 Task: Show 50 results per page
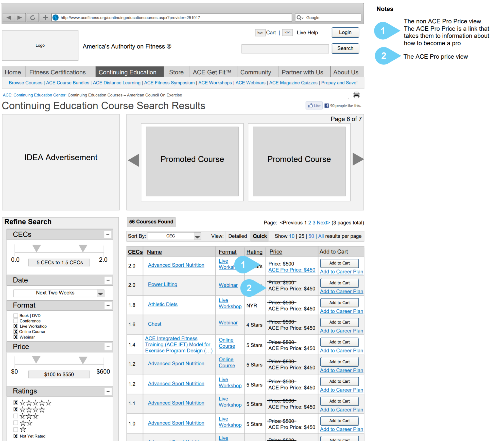[311, 236]
